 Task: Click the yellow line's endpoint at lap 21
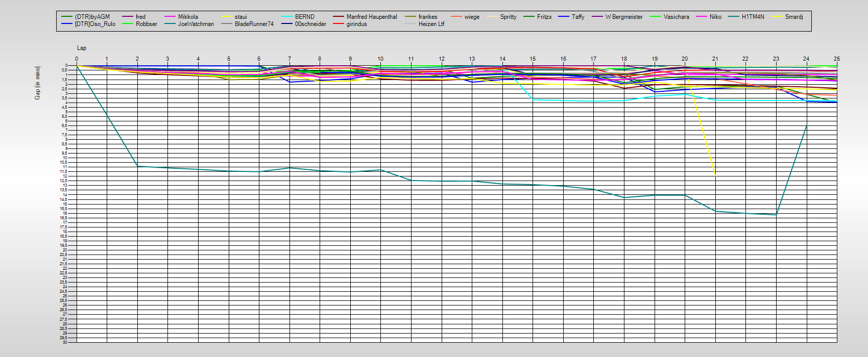715,175
